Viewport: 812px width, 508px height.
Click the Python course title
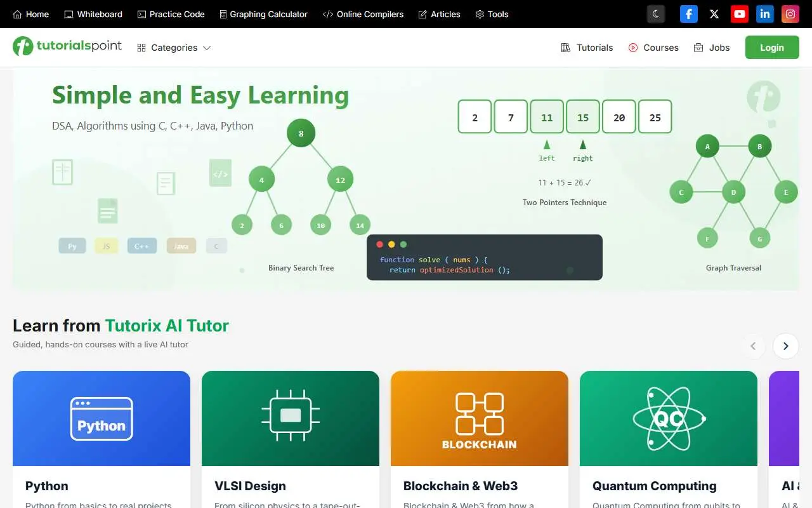(47, 486)
